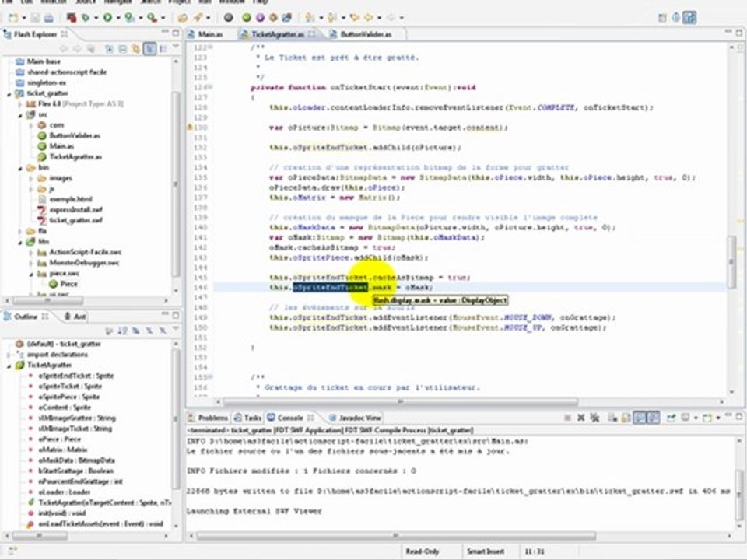Click the Print toolbar icon
Viewport: 747px width, 560px height.
48,18
